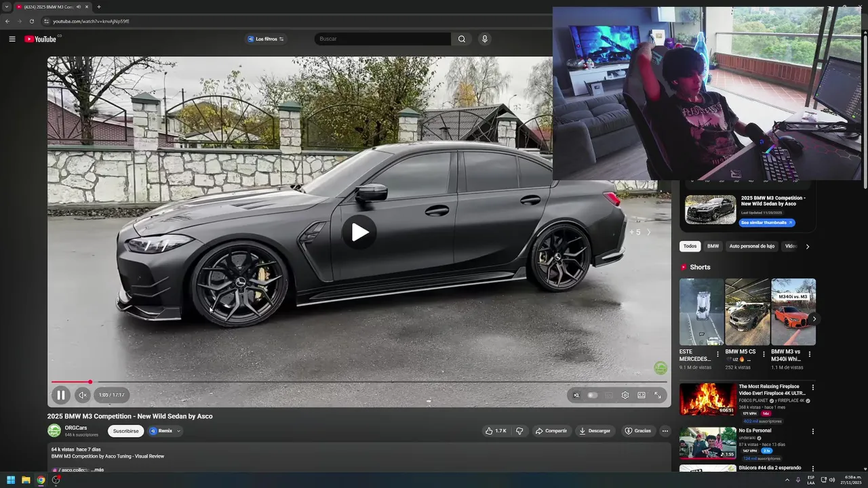Pause the video using player button
Screen dimensions: 868x488
(61, 395)
